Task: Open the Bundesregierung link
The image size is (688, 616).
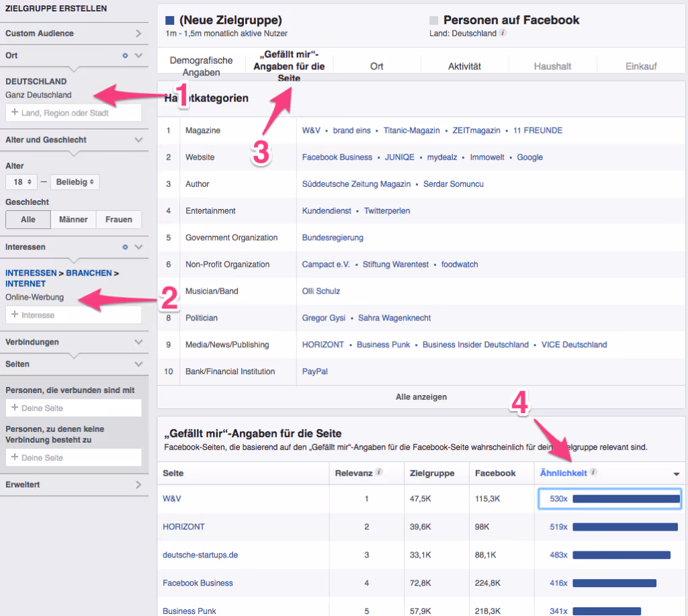Action: point(333,237)
